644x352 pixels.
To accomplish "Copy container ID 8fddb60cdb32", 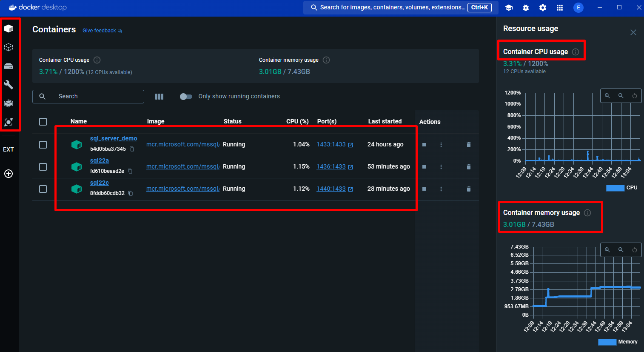I will coord(131,193).
